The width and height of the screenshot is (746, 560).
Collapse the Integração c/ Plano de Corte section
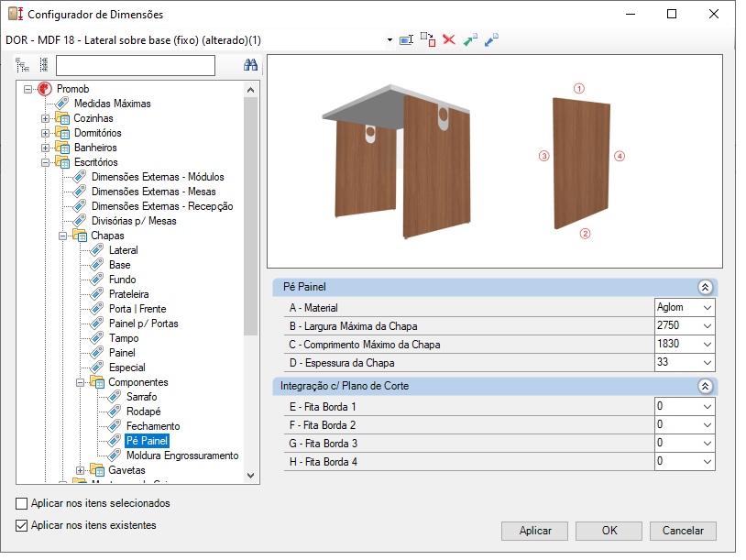[705, 386]
